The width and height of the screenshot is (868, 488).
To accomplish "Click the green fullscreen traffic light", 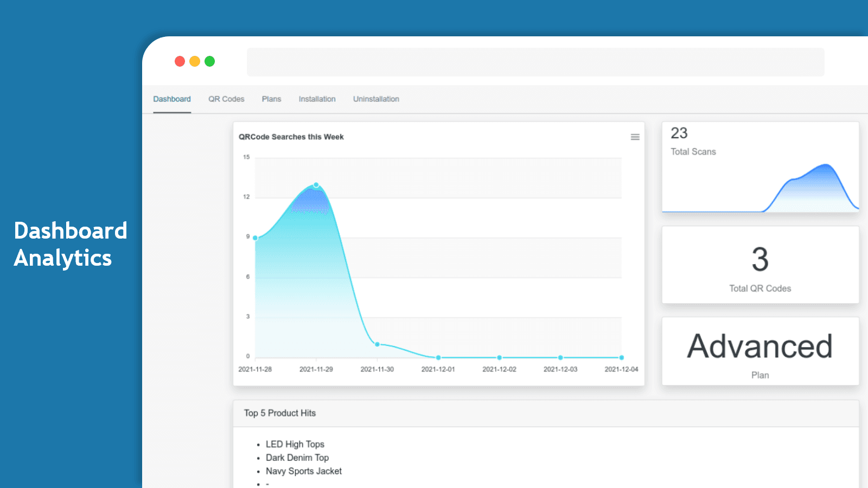I will pos(209,61).
